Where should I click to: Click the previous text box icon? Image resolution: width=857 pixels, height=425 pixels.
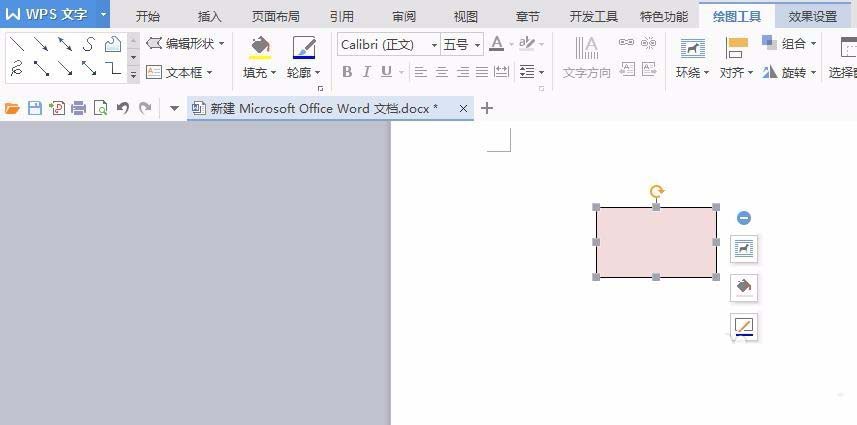[x=627, y=69]
